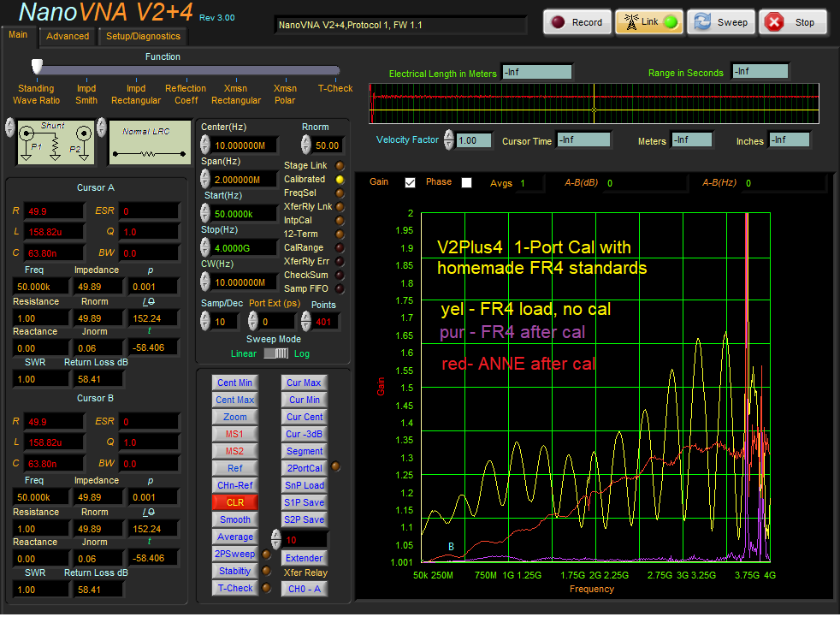Image resolution: width=840 pixels, height=617 pixels.
Task: Adjust the Stop(Hz) stepper
Action: point(205,248)
